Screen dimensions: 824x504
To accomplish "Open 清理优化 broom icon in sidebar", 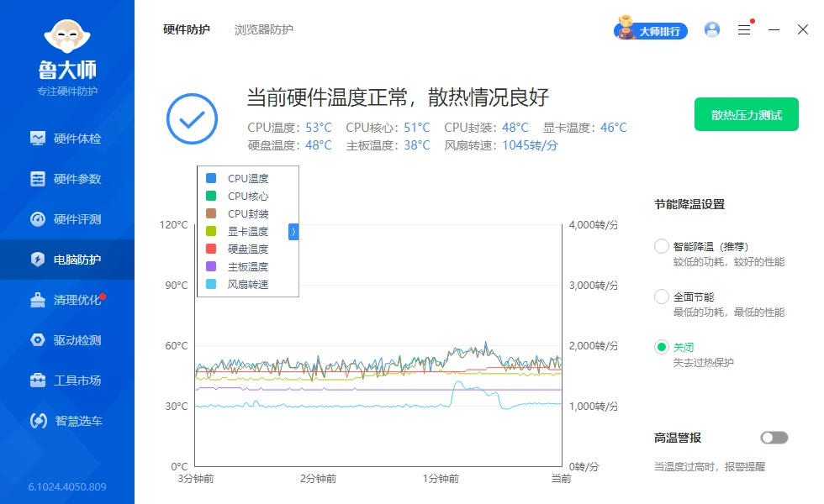I will [37, 300].
